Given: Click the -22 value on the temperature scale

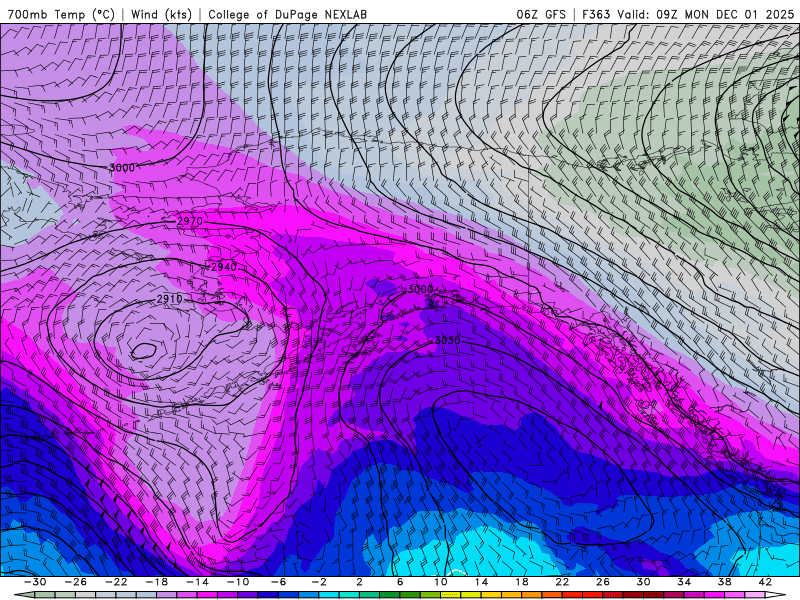Looking at the screenshot, I should point(116,582).
